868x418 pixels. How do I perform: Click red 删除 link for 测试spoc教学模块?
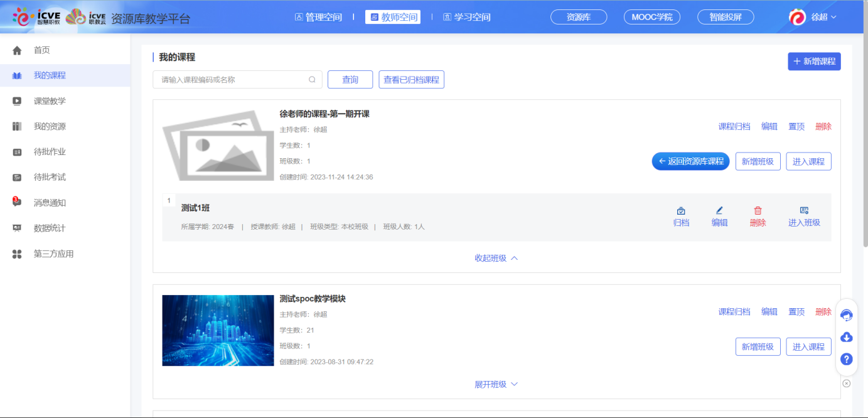pyautogui.click(x=823, y=312)
